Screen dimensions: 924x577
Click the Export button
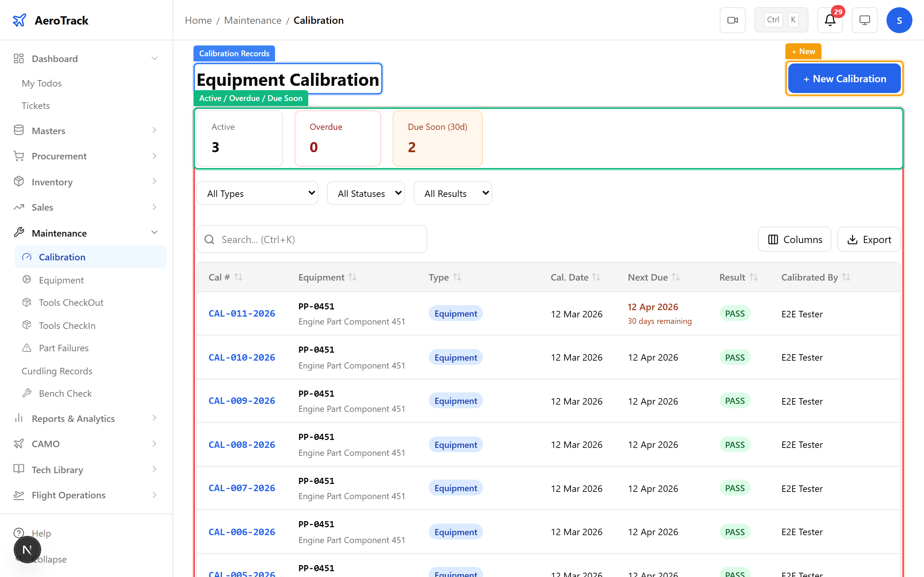(x=869, y=239)
